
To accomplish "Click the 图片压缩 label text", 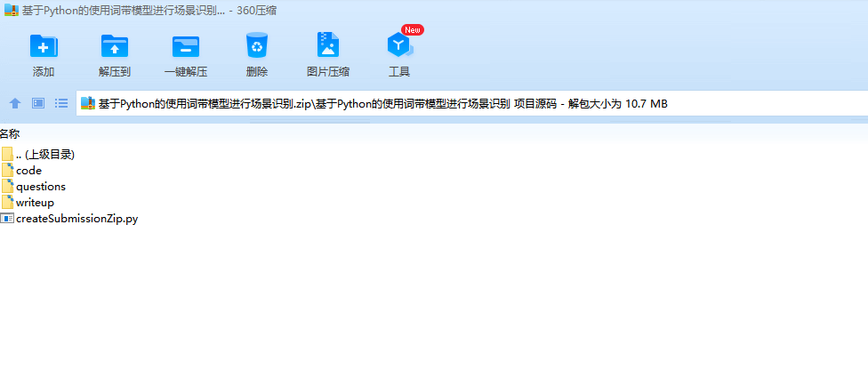I will point(328,72).
